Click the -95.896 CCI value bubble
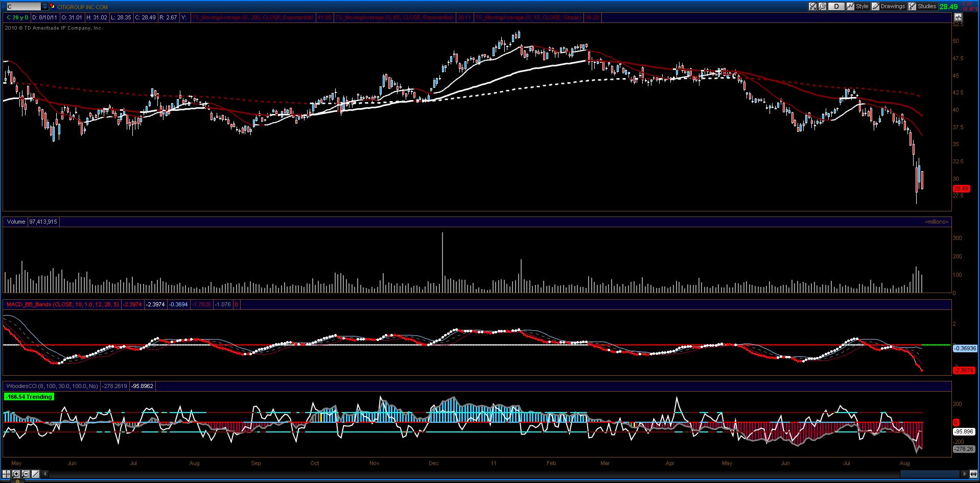 (x=965, y=431)
